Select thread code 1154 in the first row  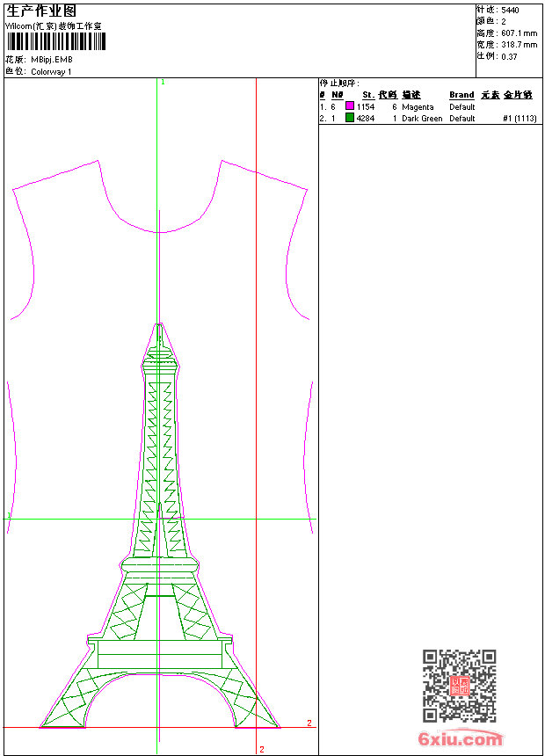366,107
